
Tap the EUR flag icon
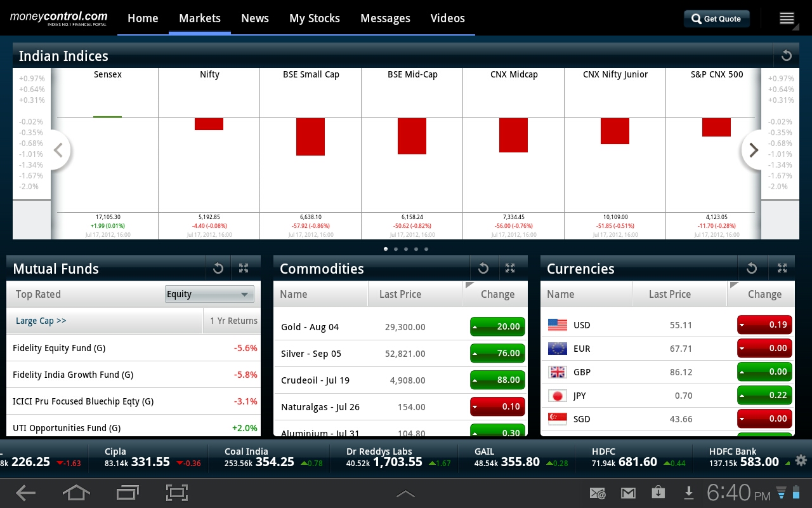557,348
